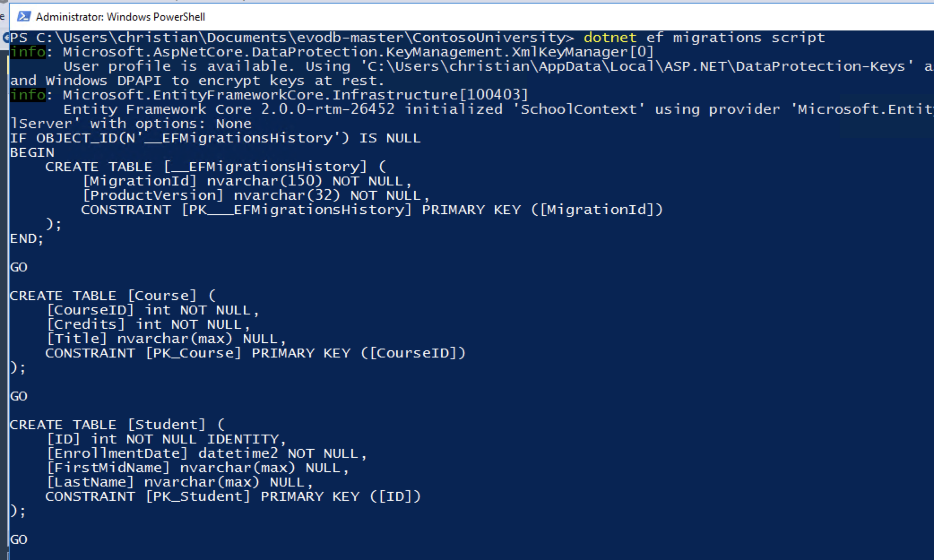Screen dimensions: 934x560
Task: Click the [ProductVersion] nvarchar(32) line
Action: point(256,195)
